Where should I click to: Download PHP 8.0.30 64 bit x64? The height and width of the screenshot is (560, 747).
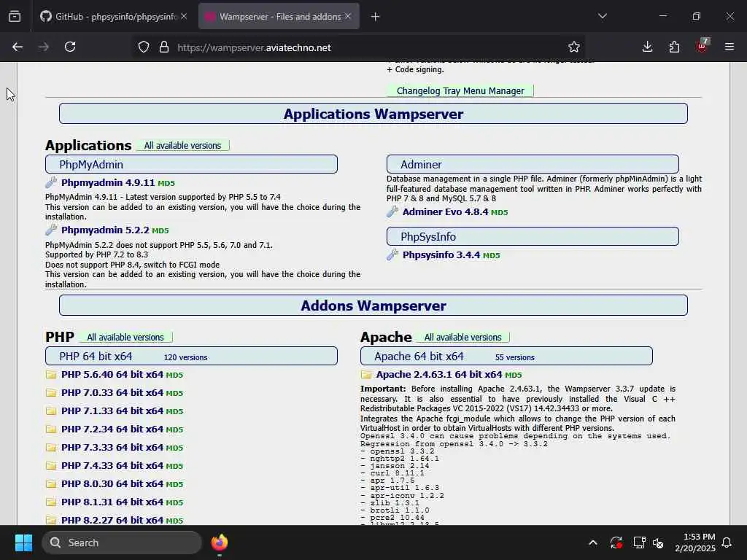112,484
